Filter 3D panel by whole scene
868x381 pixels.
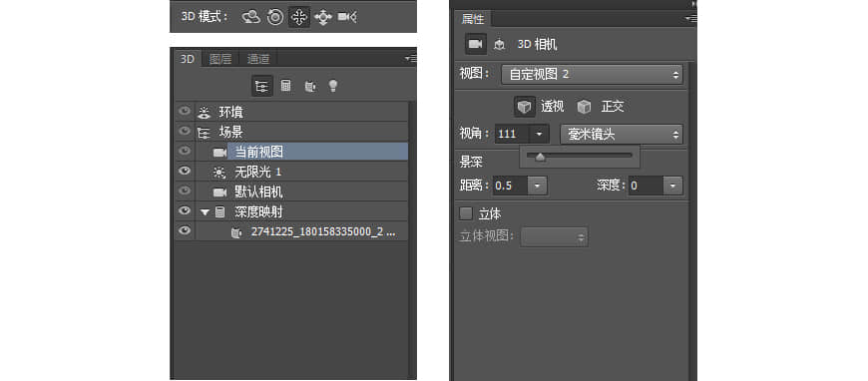click(261, 86)
